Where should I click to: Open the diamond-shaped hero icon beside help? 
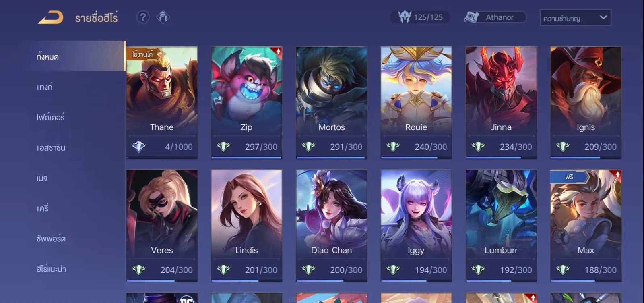[163, 17]
